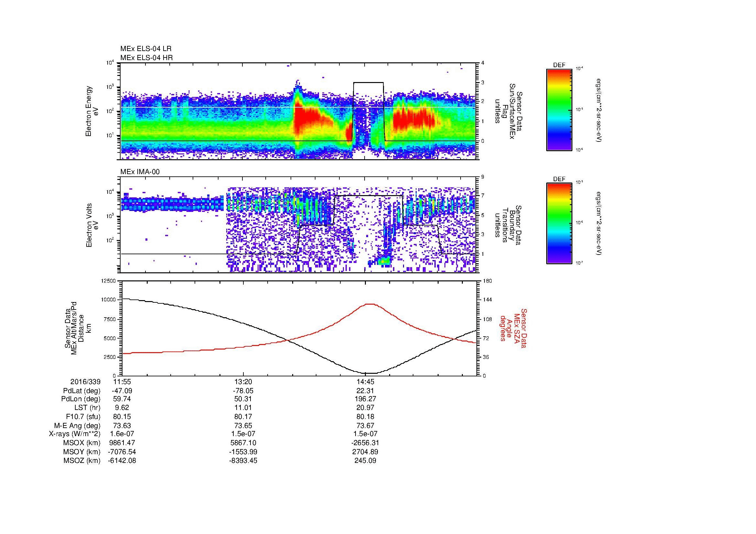Click the 'PdLon (deg)' row label
Image resolution: width=756 pixels, height=534 pixels.
(81, 399)
